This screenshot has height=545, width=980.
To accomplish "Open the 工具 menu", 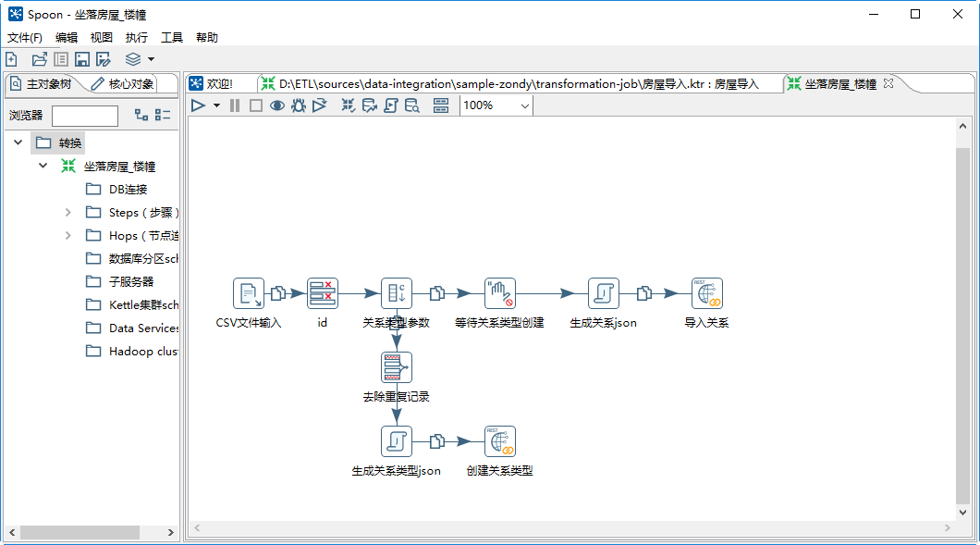I will tap(172, 38).
